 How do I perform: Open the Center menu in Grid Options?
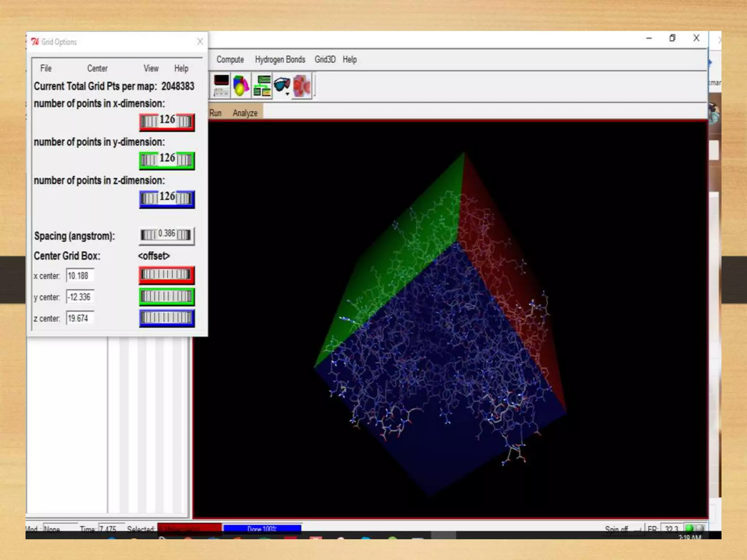(x=97, y=69)
